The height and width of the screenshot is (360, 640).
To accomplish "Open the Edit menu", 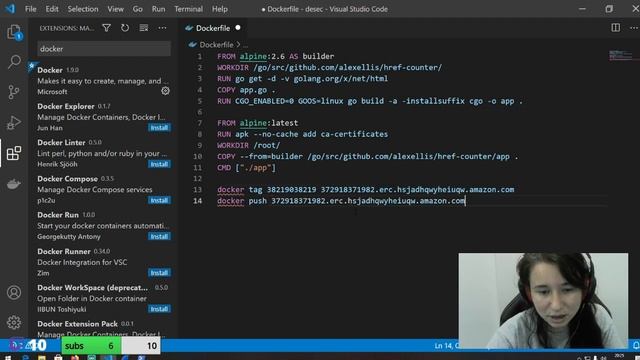I will click(x=52, y=9).
